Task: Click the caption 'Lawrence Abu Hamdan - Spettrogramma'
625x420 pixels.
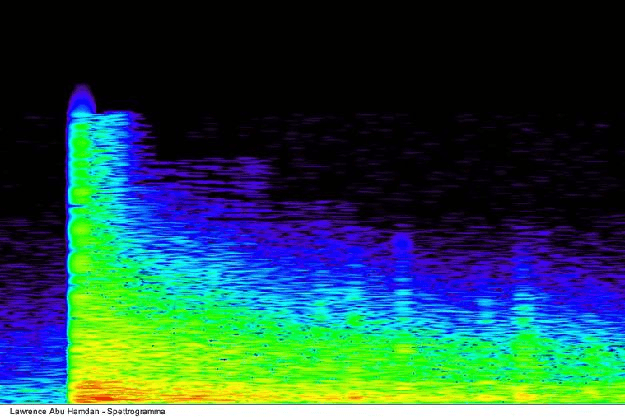Action: tap(88, 412)
